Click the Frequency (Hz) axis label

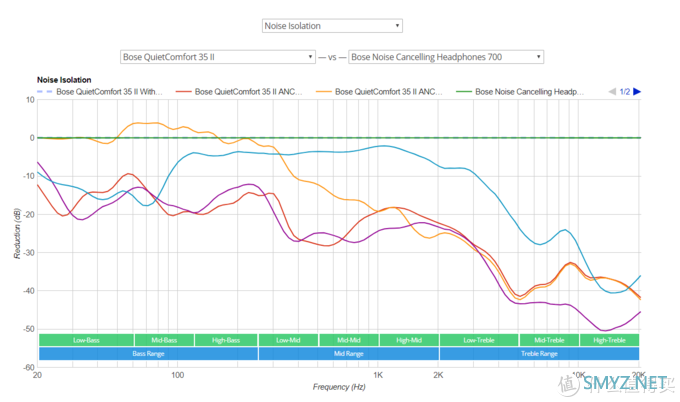coord(339,386)
